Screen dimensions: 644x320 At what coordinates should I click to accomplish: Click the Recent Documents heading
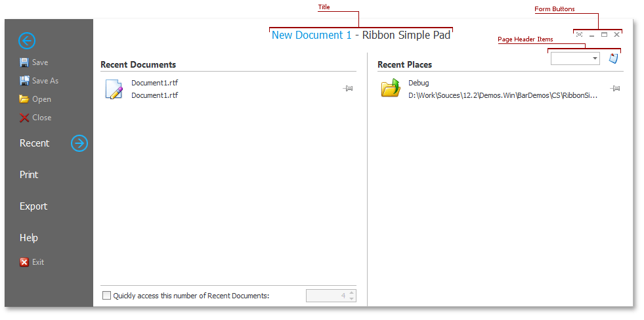(138, 64)
